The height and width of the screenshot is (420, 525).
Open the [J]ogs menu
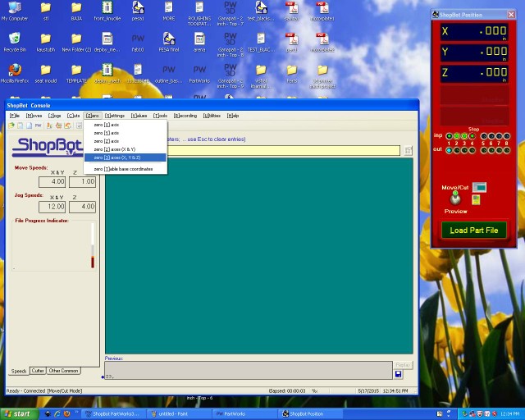point(55,116)
